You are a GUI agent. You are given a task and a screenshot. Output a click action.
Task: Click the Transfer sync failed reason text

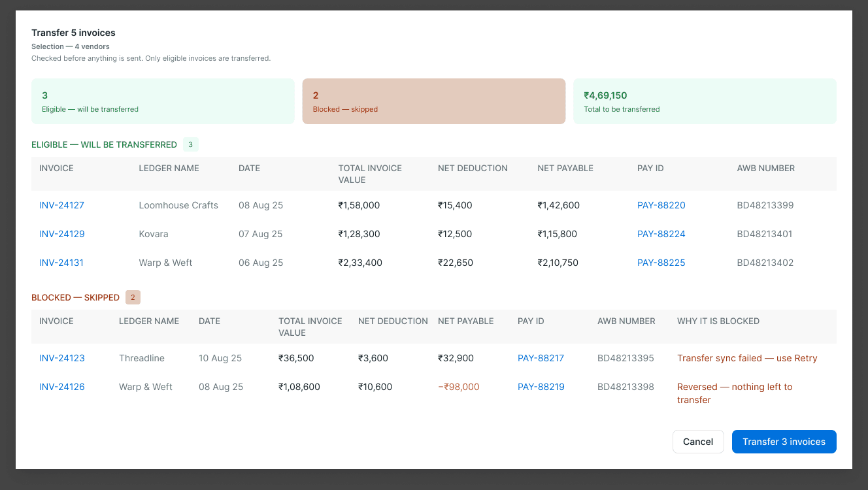coord(747,358)
